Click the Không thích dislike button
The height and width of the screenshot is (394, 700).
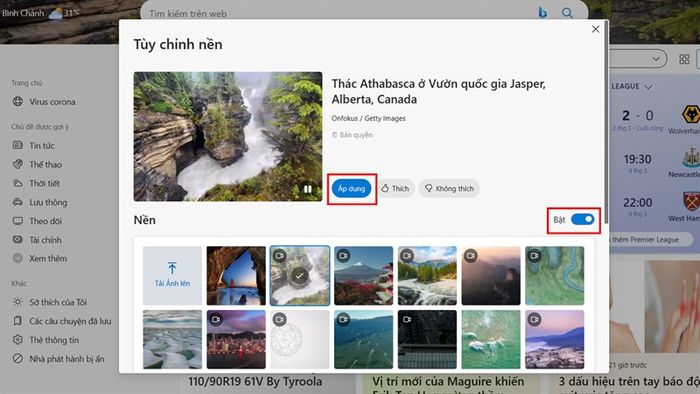449,188
